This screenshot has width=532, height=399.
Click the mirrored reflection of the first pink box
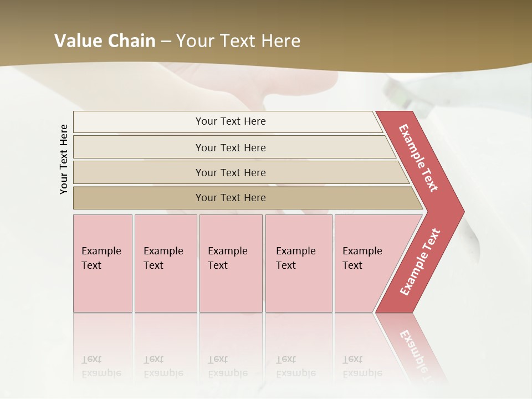(x=103, y=348)
